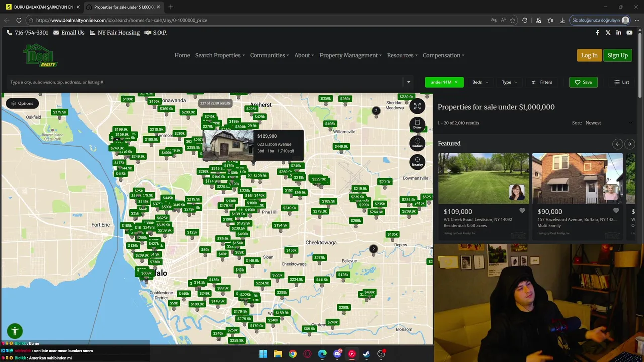The image size is (644, 362).
Task: Click the Deal Realty logo
Action: coord(40,55)
